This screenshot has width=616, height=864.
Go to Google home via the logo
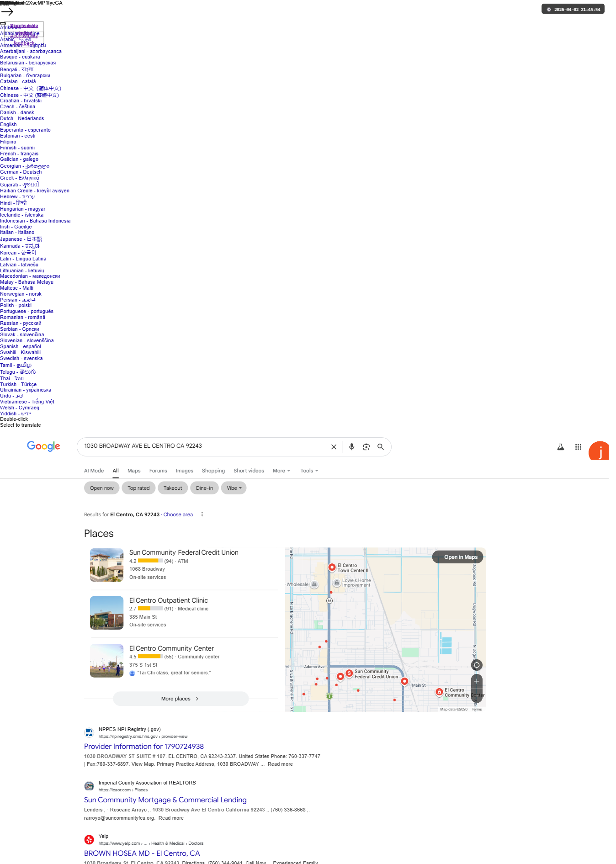click(x=43, y=446)
